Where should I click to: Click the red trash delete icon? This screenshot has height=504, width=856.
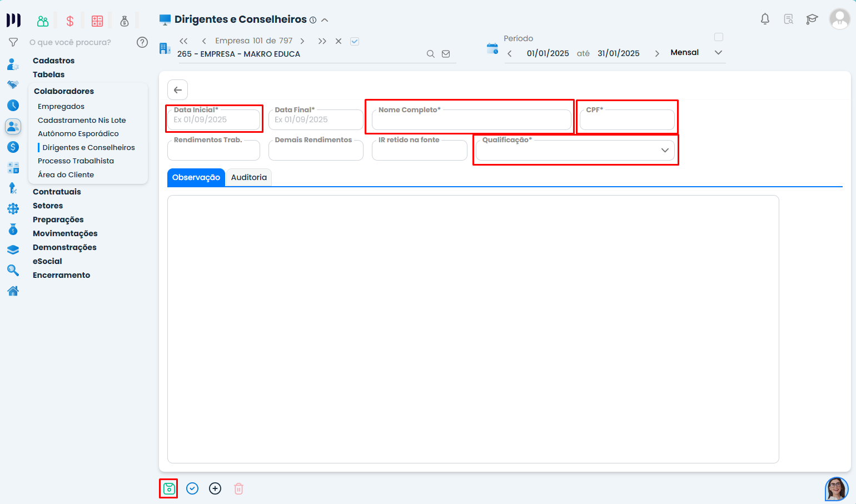pos(238,488)
